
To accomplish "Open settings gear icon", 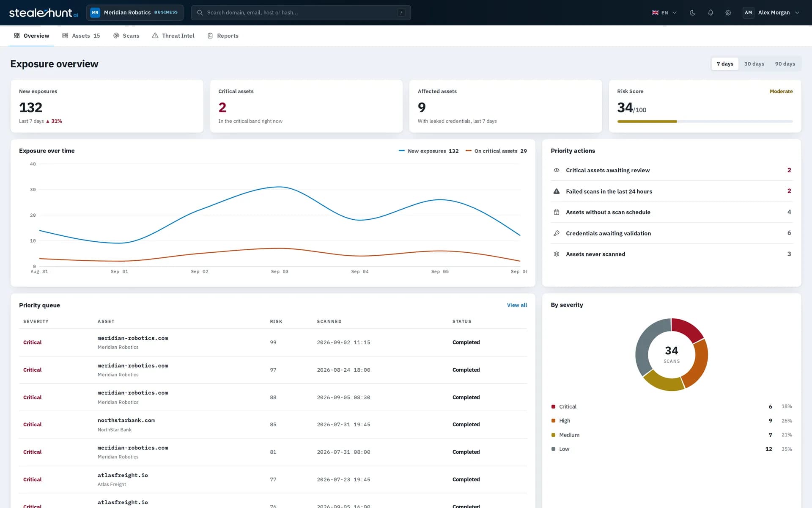I will 728,13.
